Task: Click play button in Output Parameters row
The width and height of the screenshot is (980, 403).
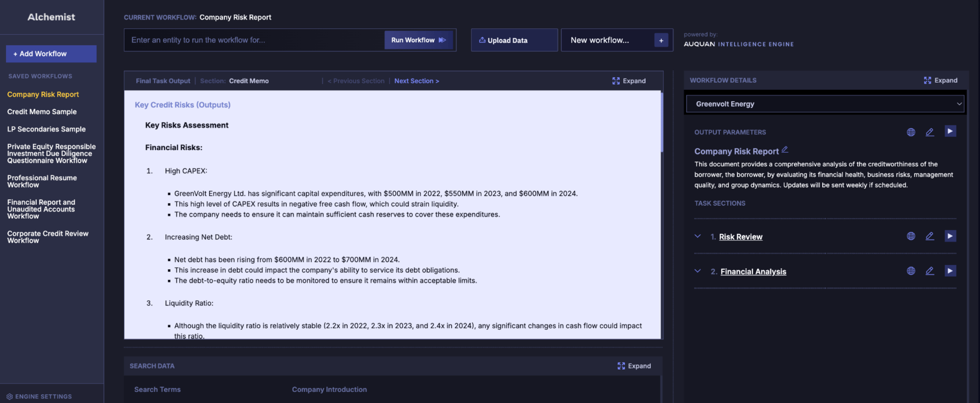Action: click(950, 131)
